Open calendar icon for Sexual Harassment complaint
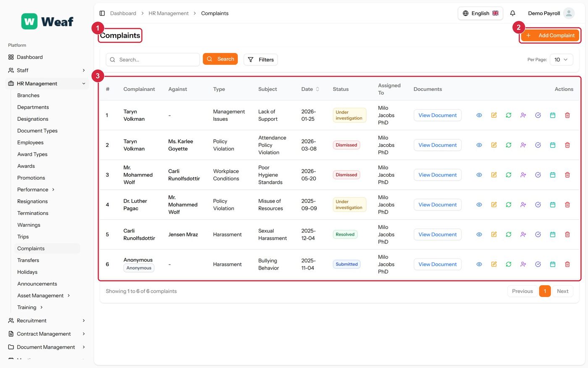The image size is (588, 368). tap(553, 235)
